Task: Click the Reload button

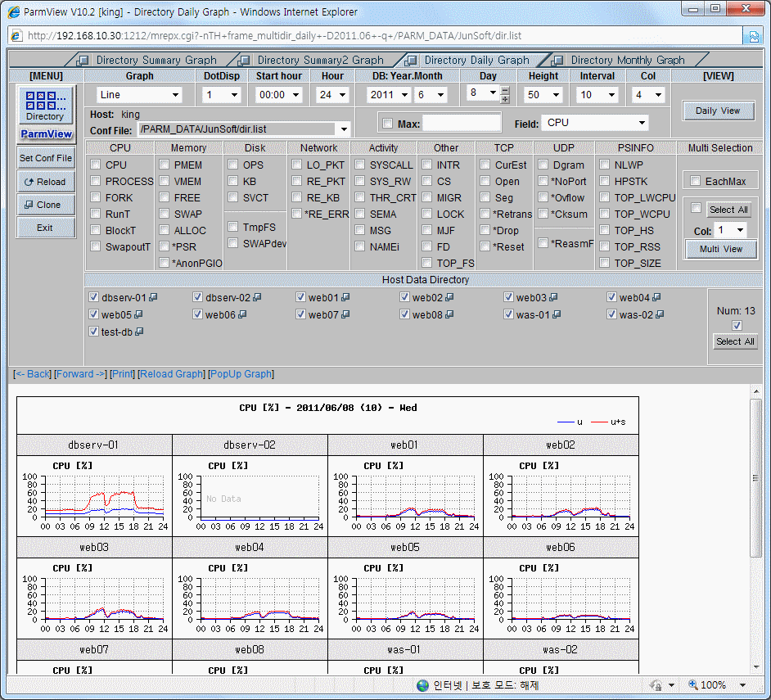Action: point(46,182)
